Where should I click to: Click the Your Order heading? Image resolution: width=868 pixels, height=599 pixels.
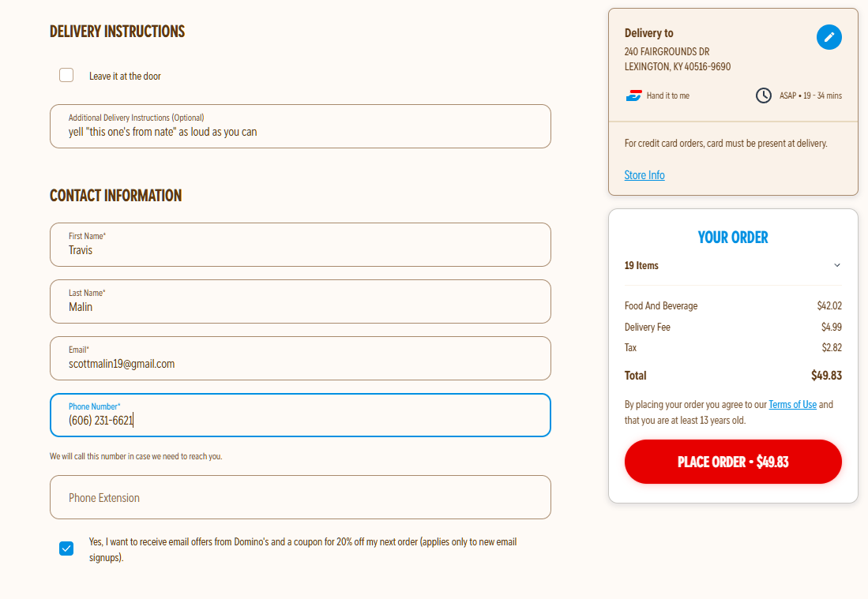point(733,238)
